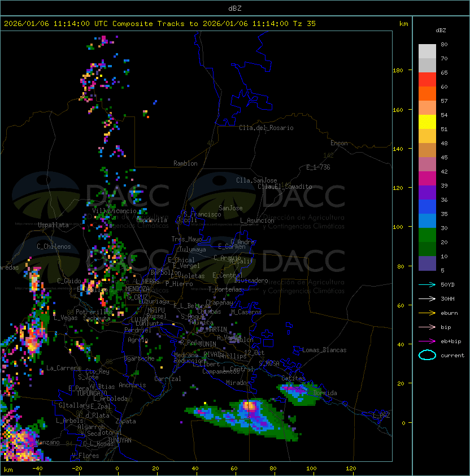Image resolution: width=470 pixels, height=476 pixels.
Task: Click the dBZ title at top
Action: (235, 8)
